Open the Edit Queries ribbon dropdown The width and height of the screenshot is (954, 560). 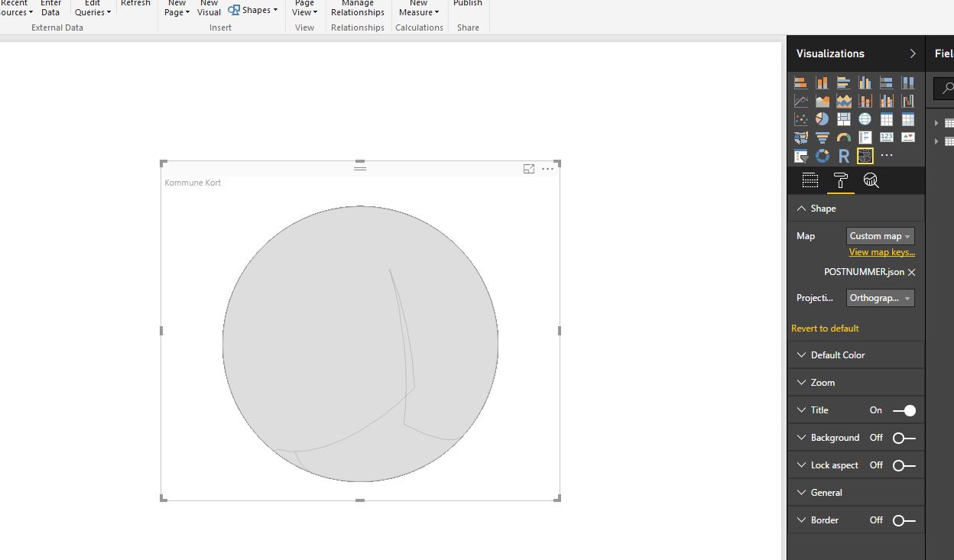92,8
